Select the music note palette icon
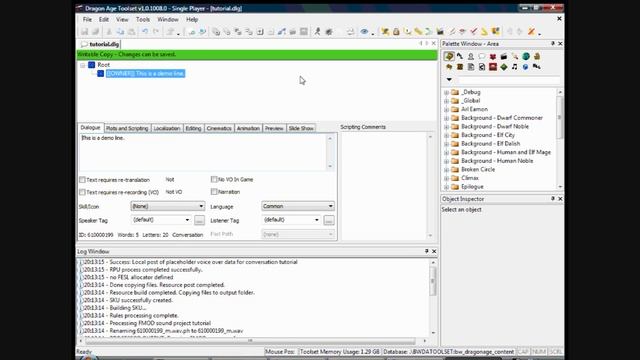 [515, 67]
